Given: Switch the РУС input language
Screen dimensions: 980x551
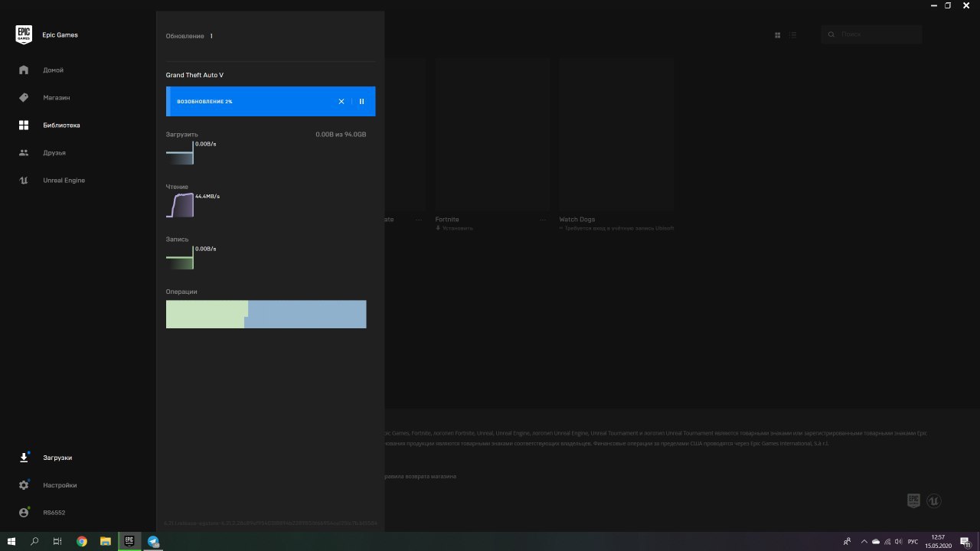Looking at the screenshot, I should point(913,541).
